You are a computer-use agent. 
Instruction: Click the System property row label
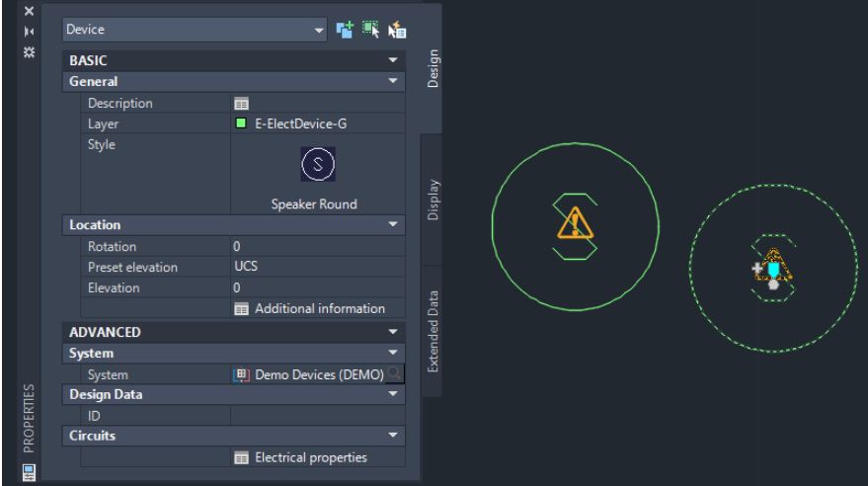[108, 374]
